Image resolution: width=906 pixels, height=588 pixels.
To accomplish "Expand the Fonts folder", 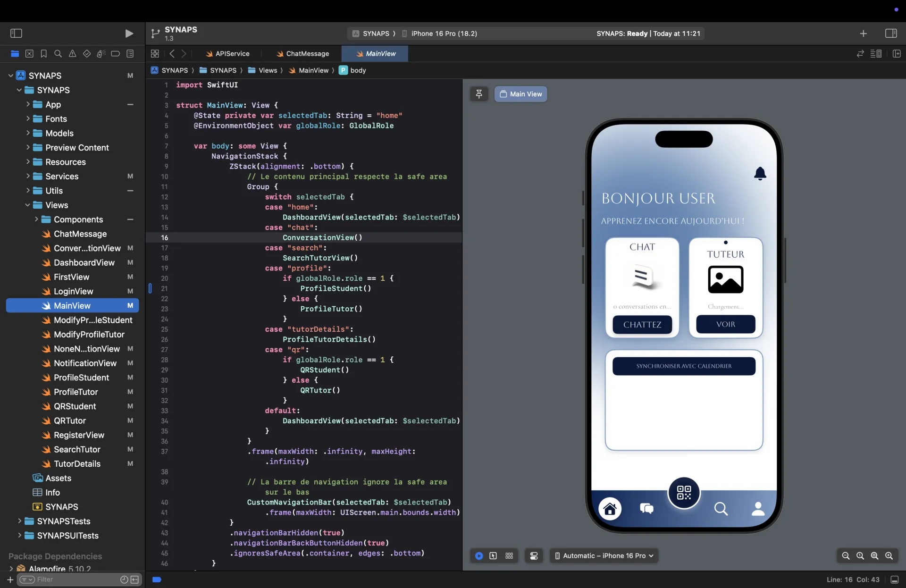I will 28,118.
